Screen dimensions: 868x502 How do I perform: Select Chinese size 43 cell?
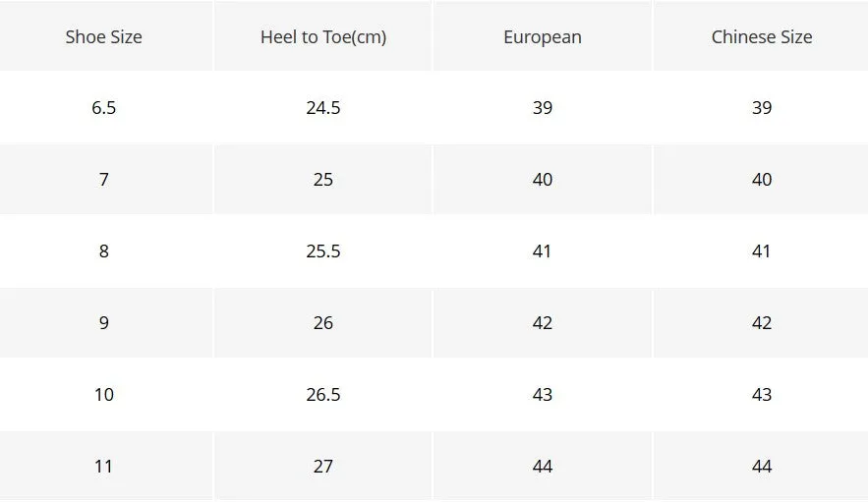(x=762, y=395)
